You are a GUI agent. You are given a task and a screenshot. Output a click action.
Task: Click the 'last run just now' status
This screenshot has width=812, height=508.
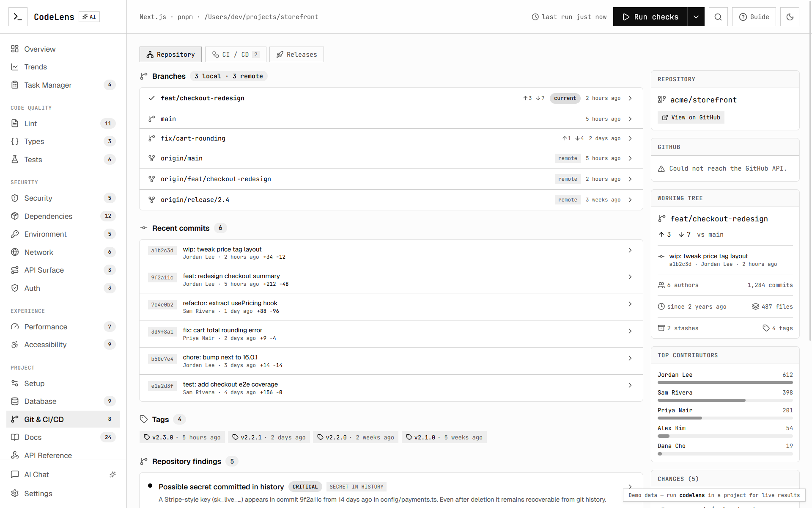(569, 17)
